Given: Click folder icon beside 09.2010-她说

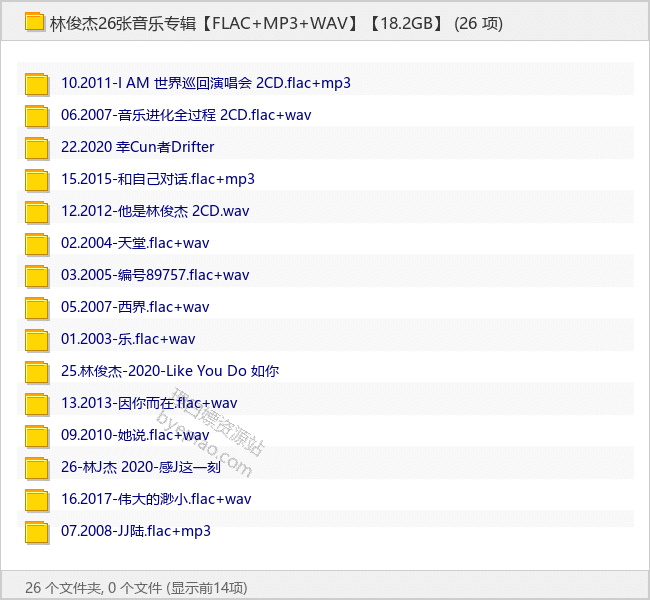Looking at the screenshot, I should pos(36,435).
